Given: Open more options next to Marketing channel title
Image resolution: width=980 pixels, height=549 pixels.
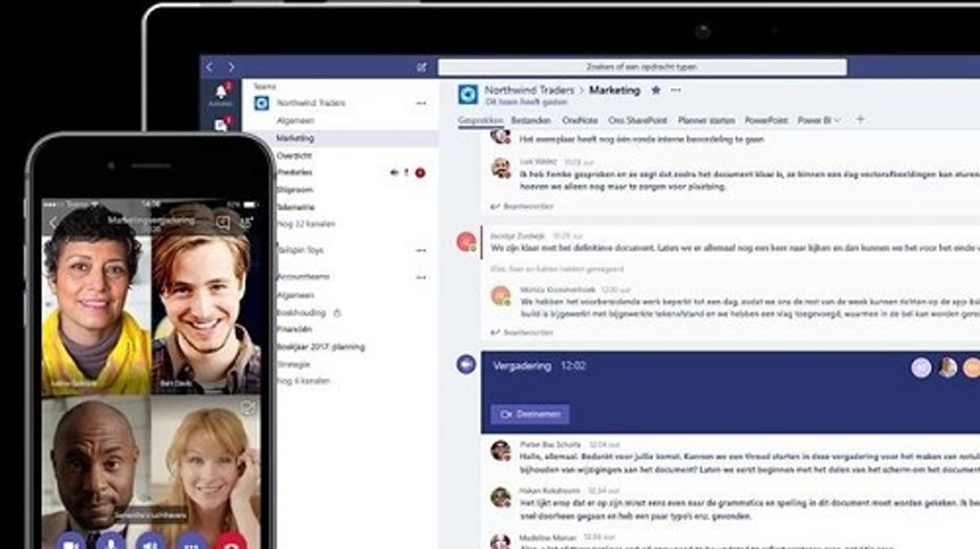Looking at the screenshot, I should [675, 90].
